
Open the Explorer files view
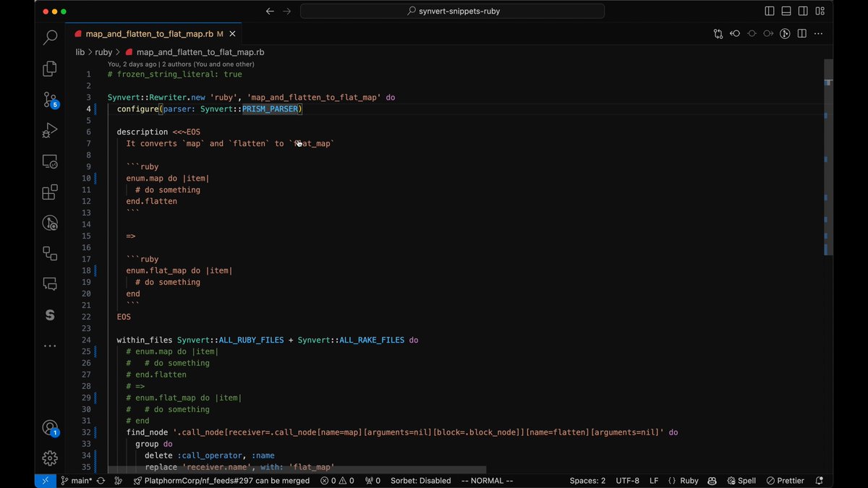click(x=50, y=69)
